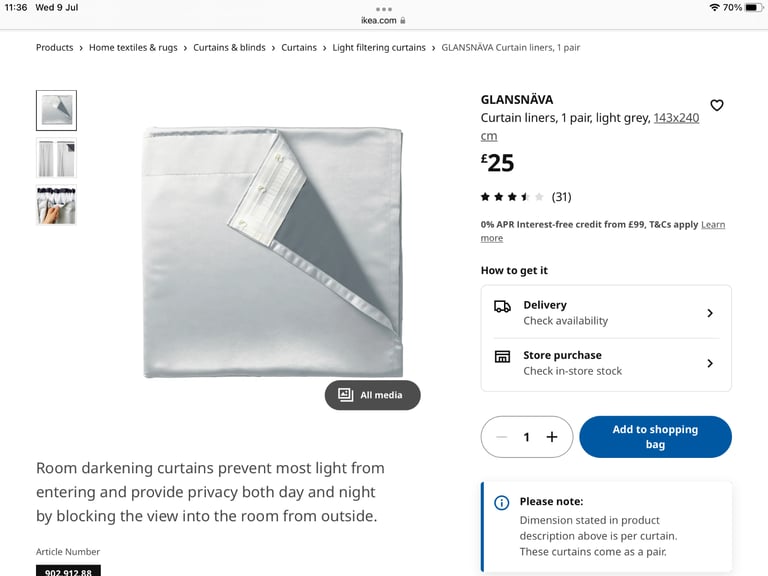Open the 143x240 cm size selector link
The width and height of the screenshot is (768, 576).
click(590, 127)
